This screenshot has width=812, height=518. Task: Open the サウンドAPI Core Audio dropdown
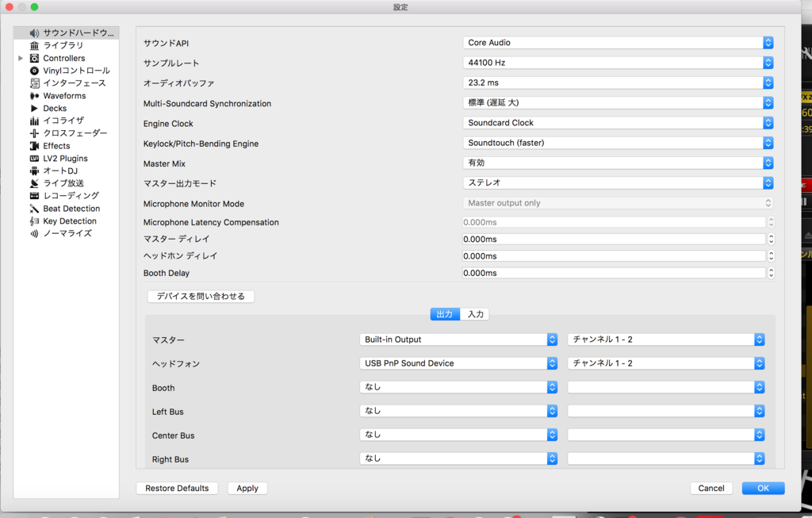pos(618,43)
